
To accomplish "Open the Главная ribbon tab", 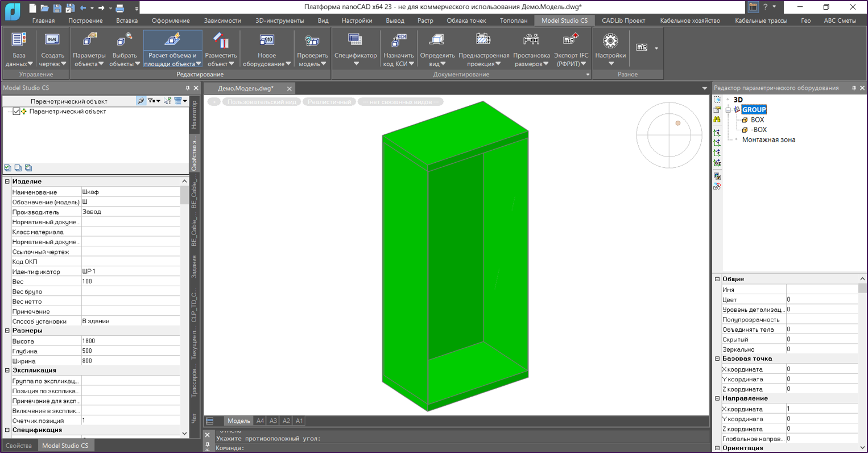I will click(44, 20).
